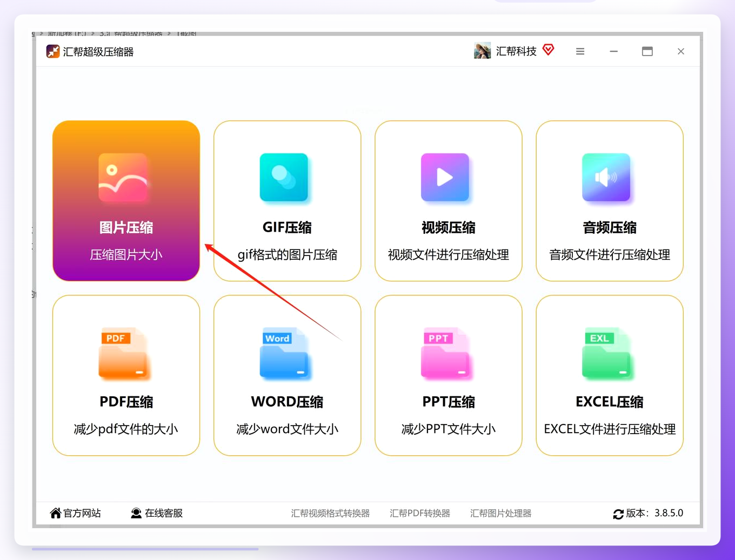Click the customer service headset icon

coord(136,513)
